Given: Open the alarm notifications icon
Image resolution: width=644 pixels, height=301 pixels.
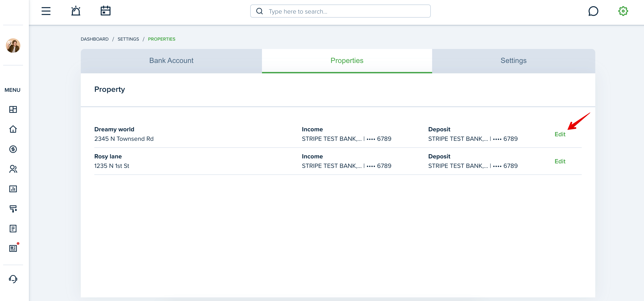Looking at the screenshot, I should coord(76,11).
